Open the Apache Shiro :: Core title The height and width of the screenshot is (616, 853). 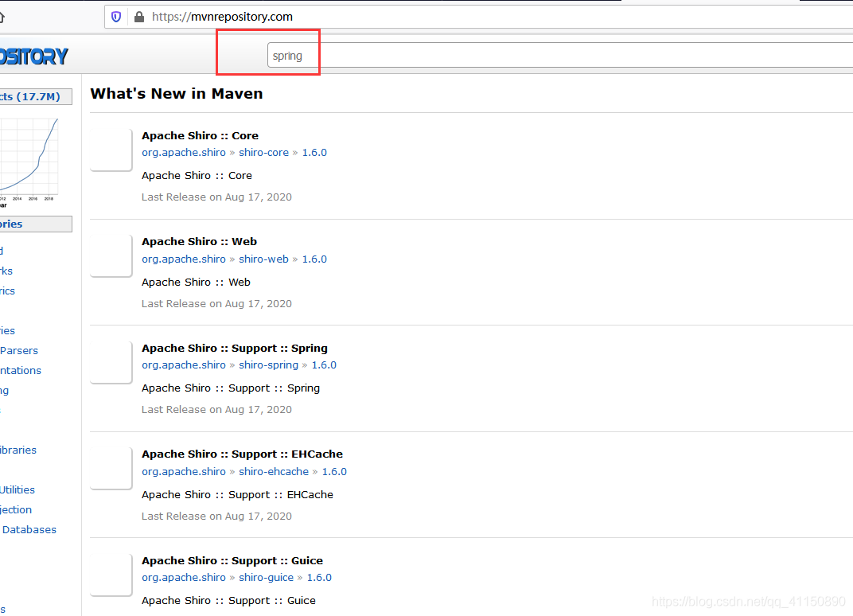(x=200, y=135)
